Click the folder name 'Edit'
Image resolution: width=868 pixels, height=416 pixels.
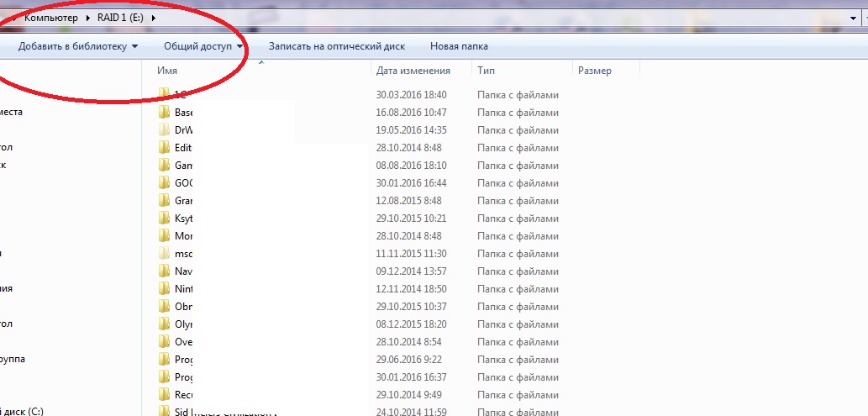coord(183,148)
